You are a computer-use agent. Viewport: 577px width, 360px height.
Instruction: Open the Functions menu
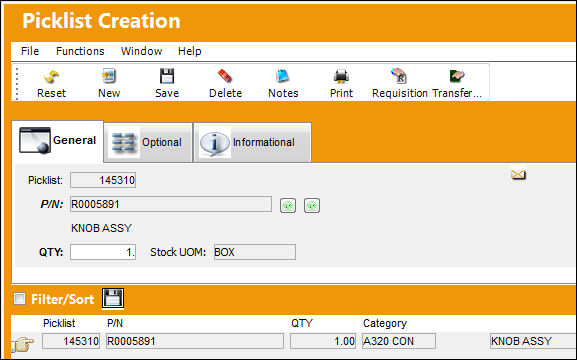point(80,51)
